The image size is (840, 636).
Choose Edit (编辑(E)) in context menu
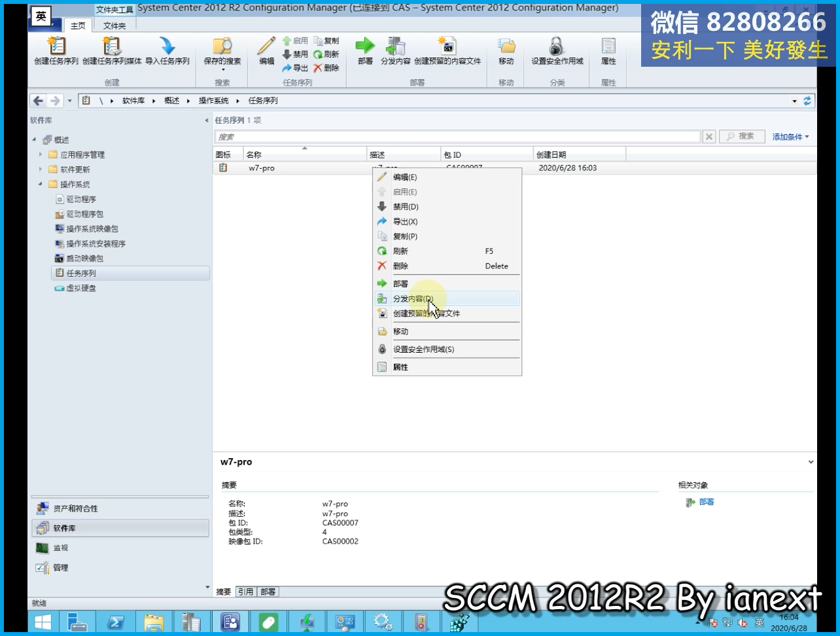[447, 177]
